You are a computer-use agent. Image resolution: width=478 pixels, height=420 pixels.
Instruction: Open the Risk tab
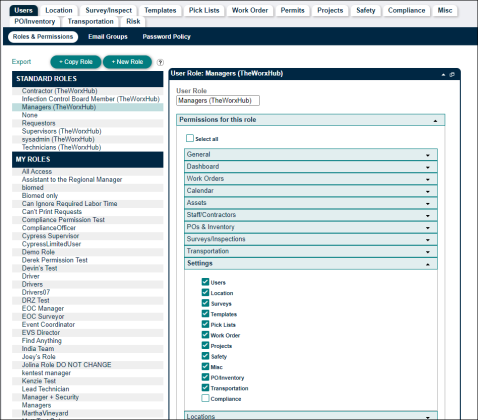[133, 21]
